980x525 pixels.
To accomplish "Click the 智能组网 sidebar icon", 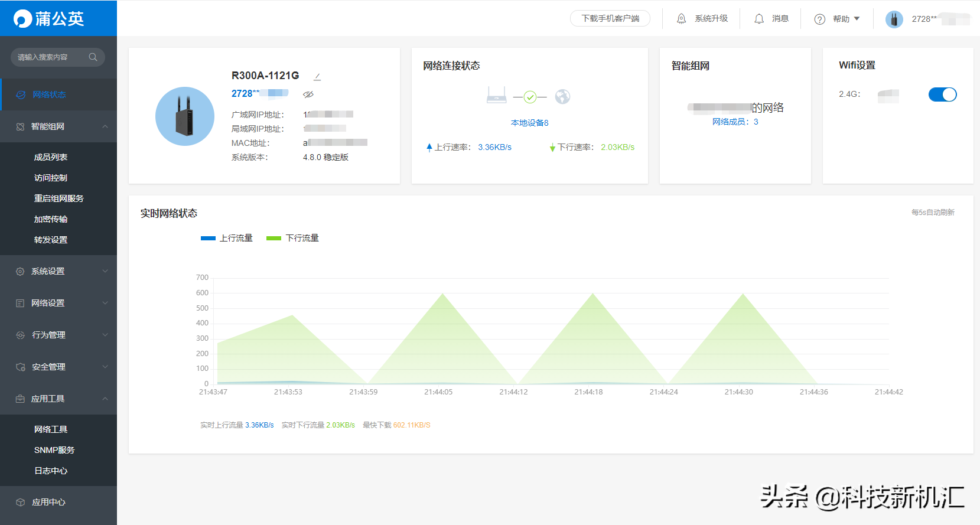I will [20, 126].
